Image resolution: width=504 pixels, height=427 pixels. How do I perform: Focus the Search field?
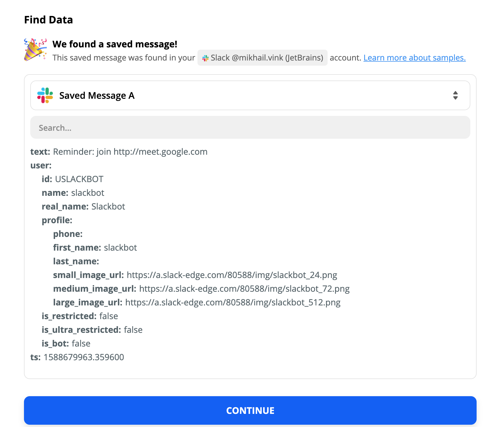(250, 128)
